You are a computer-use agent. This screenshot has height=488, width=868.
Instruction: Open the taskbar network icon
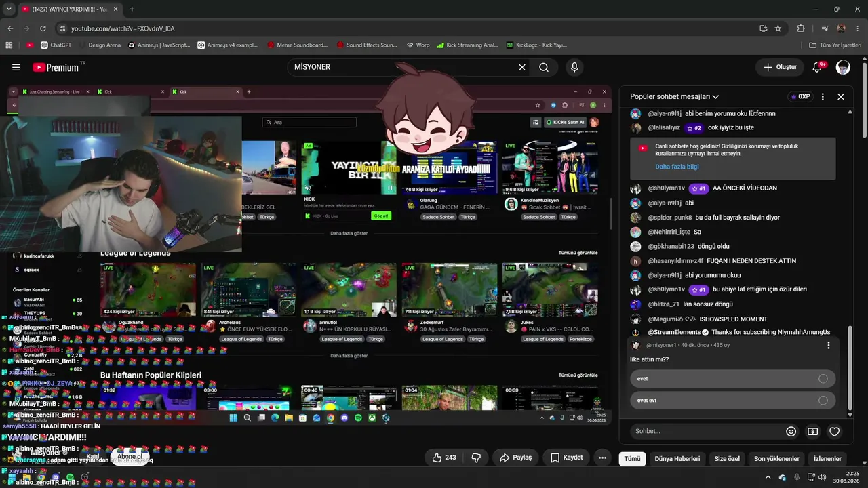(810, 477)
